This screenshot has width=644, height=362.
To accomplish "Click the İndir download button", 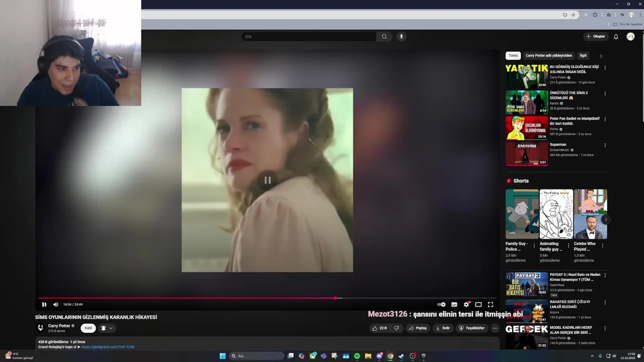I will tap(443, 328).
